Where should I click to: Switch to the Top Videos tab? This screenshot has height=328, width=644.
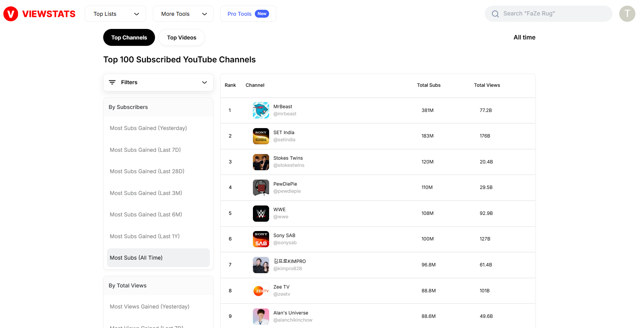coord(182,38)
